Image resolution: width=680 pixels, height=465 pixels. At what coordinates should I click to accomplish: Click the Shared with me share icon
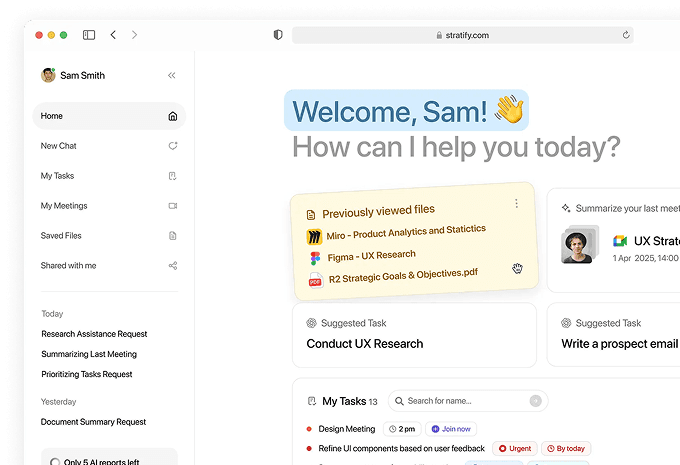[x=173, y=266]
